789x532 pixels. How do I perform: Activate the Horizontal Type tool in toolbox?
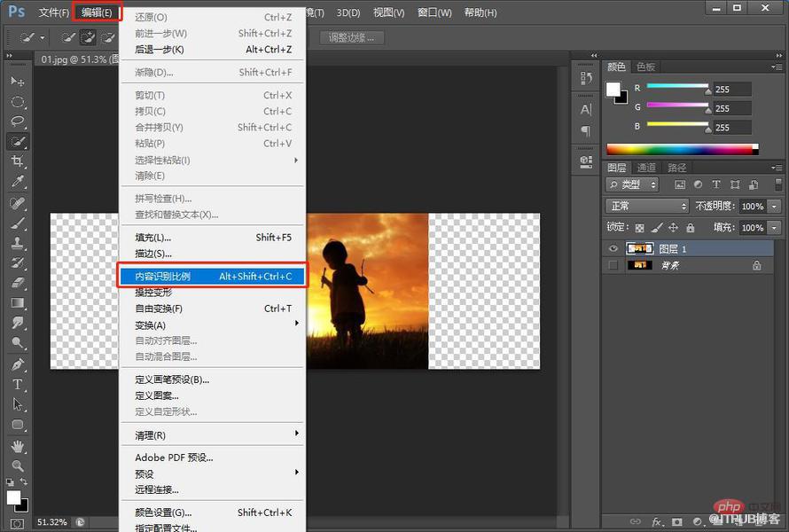coord(18,385)
